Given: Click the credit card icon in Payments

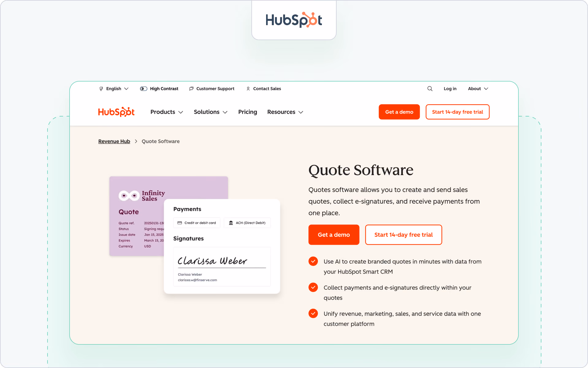Looking at the screenshot, I should [180, 223].
